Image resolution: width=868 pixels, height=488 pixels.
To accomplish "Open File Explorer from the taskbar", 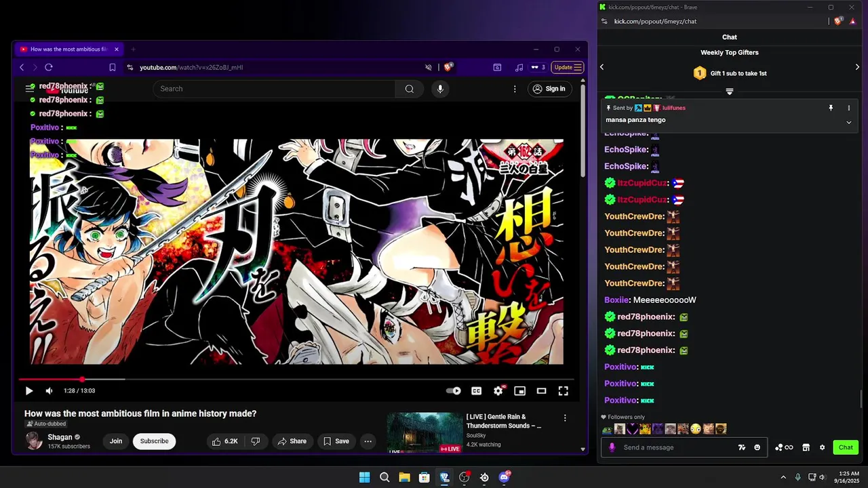I will coord(404,478).
